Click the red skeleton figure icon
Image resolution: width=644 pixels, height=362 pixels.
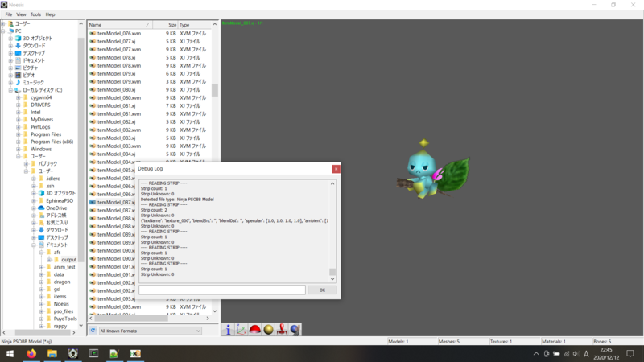[282, 330]
